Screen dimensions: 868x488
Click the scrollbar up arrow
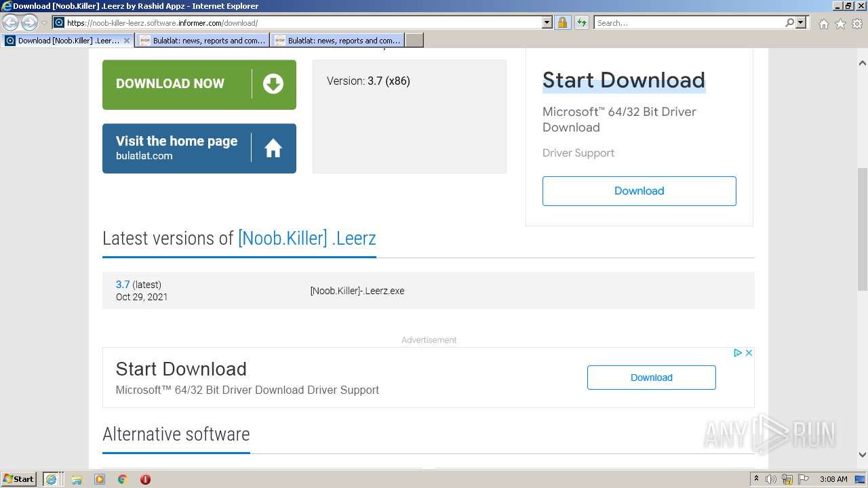(863, 64)
